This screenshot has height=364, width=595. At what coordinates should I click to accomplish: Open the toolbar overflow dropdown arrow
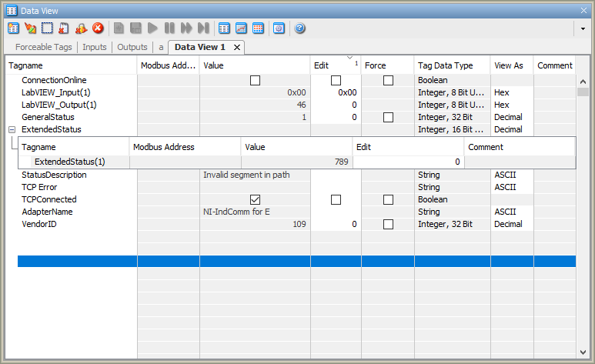(x=583, y=28)
